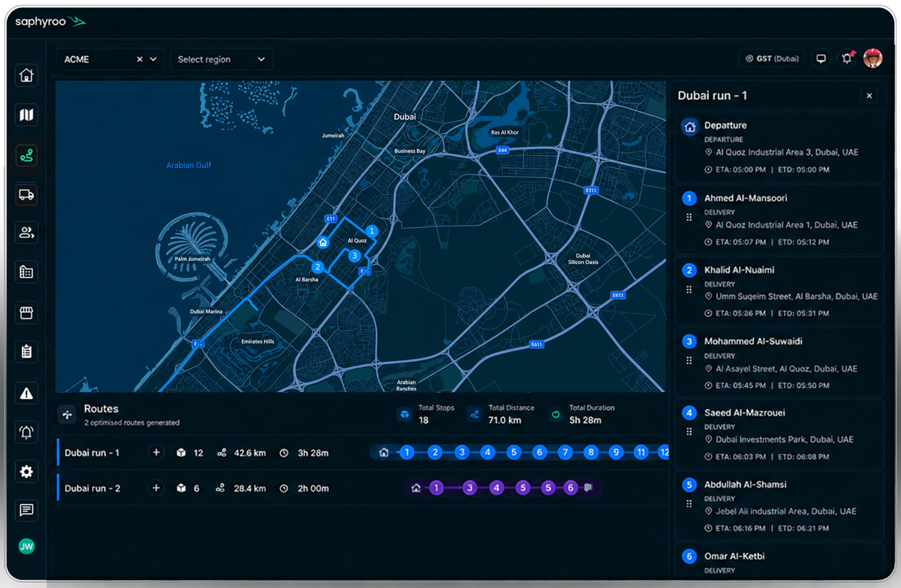Select the Saeed Al-Mazrouei stop card
Screen dimensions: 901x588
pyautogui.click(x=779, y=434)
